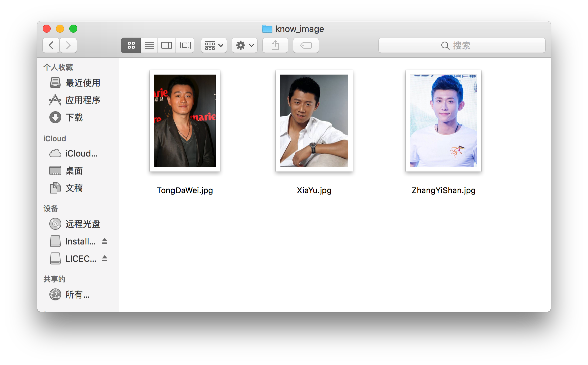Click the Share button in the toolbar
The width and height of the screenshot is (588, 365).
(275, 45)
